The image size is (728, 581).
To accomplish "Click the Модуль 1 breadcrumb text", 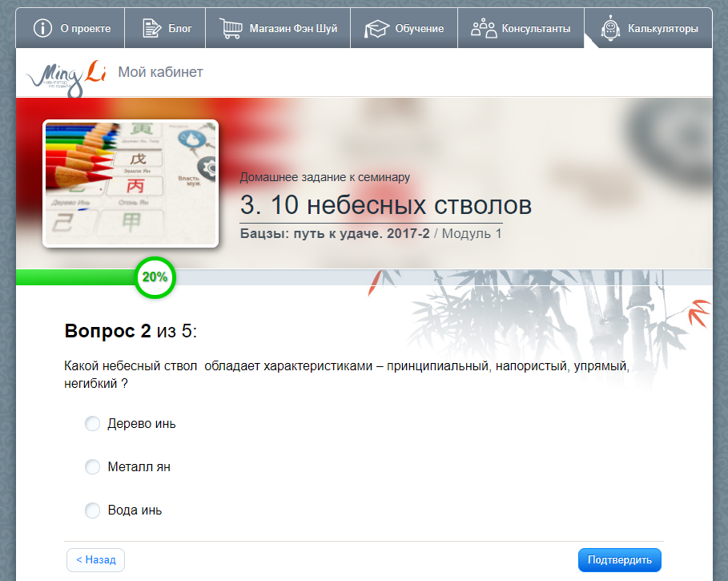I will (x=472, y=234).
